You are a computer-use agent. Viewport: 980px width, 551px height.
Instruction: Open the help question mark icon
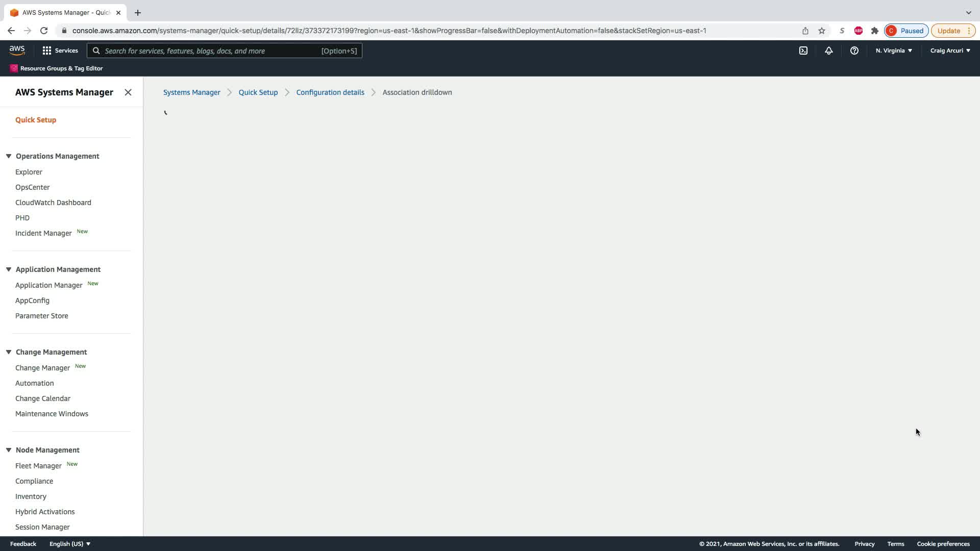tap(854, 51)
